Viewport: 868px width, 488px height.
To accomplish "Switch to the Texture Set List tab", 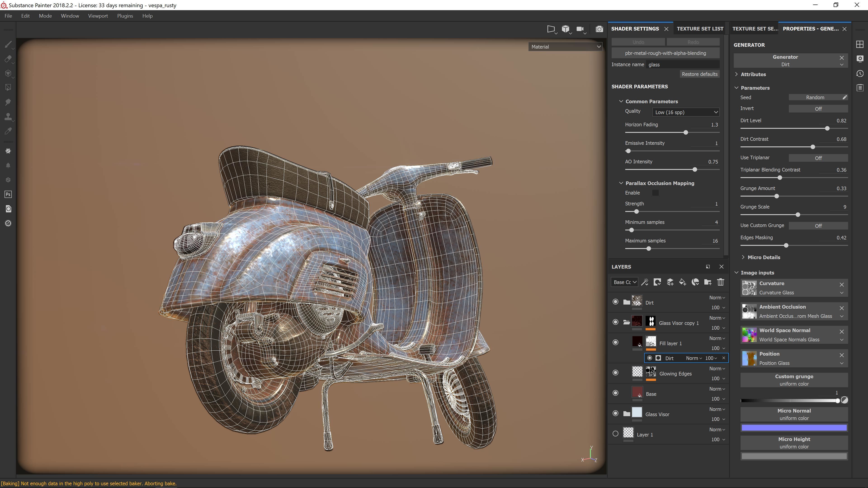I will click(700, 29).
